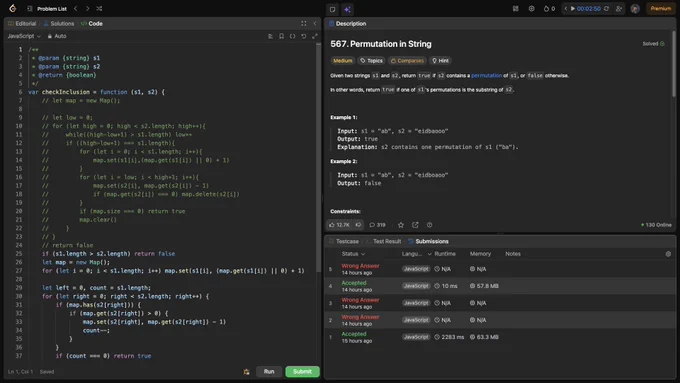Start the timer play button

[573, 9]
